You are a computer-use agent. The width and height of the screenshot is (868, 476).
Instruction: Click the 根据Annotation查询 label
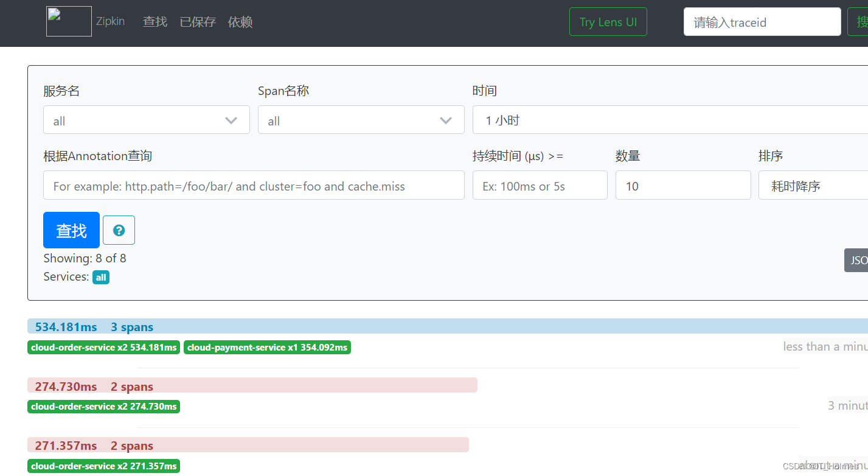click(98, 156)
